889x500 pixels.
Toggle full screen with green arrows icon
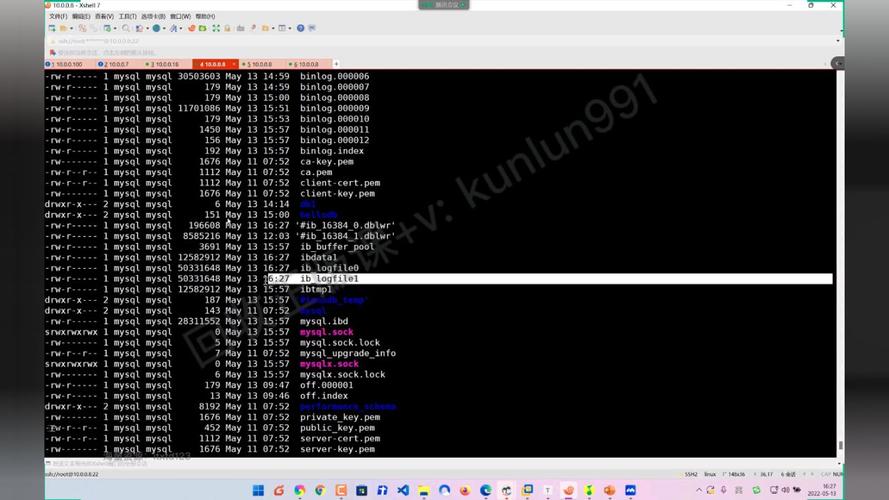pos(216,28)
